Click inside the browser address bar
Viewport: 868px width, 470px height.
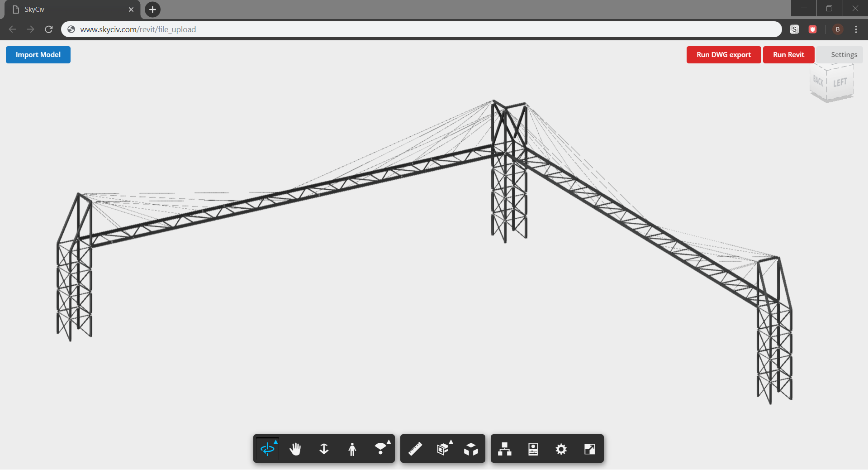(271, 29)
